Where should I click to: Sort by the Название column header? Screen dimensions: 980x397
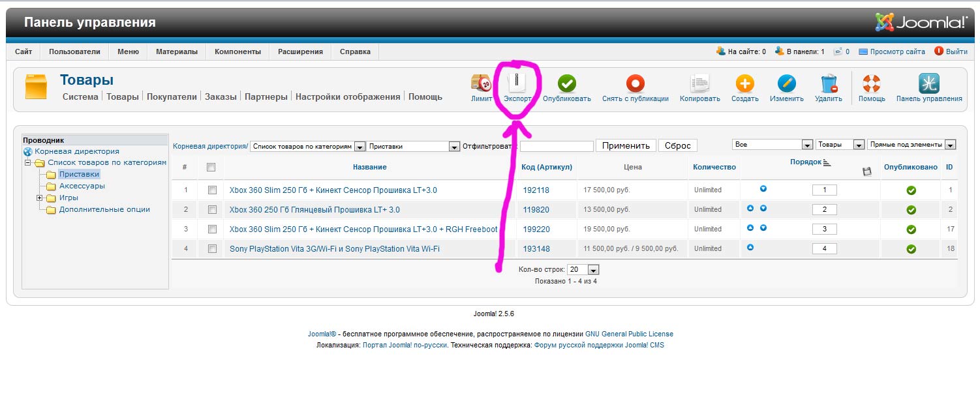[369, 167]
